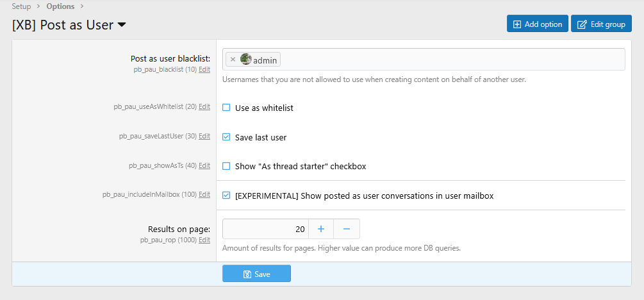Click the Edit group button
644x300 pixels.
click(x=601, y=24)
